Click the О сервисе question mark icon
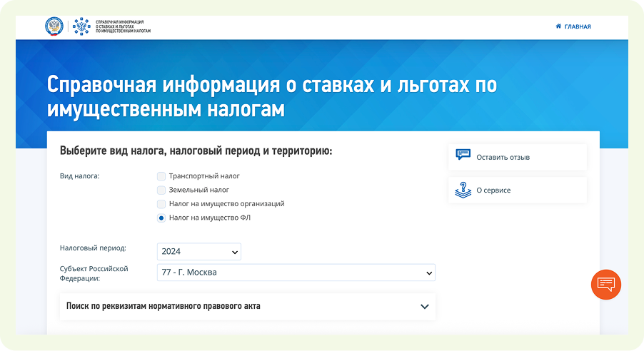644x351 pixels. click(463, 190)
